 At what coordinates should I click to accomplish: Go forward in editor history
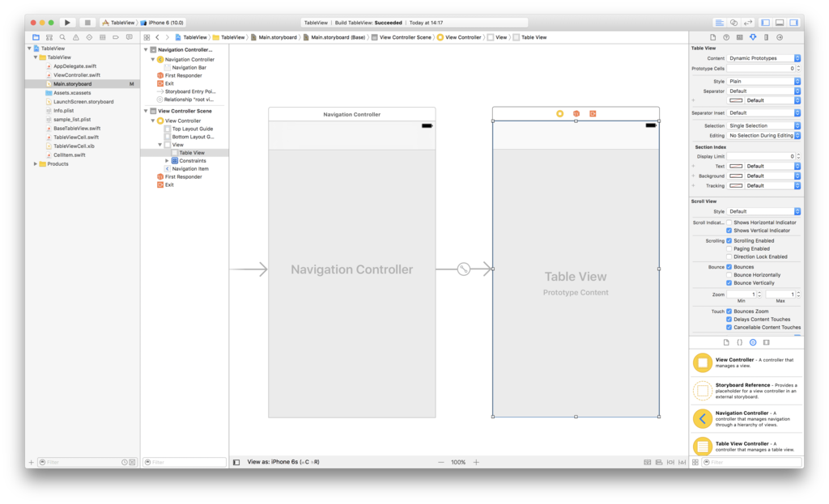tap(167, 37)
